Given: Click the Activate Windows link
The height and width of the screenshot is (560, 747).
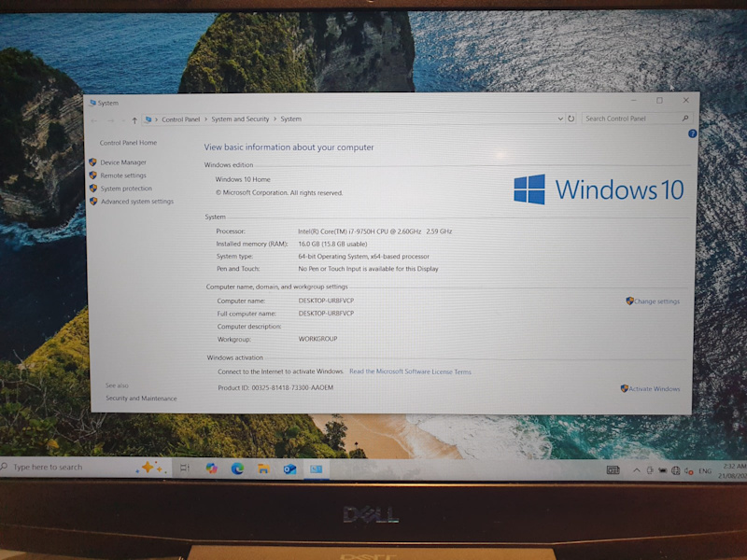Looking at the screenshot, I should 654,388.
